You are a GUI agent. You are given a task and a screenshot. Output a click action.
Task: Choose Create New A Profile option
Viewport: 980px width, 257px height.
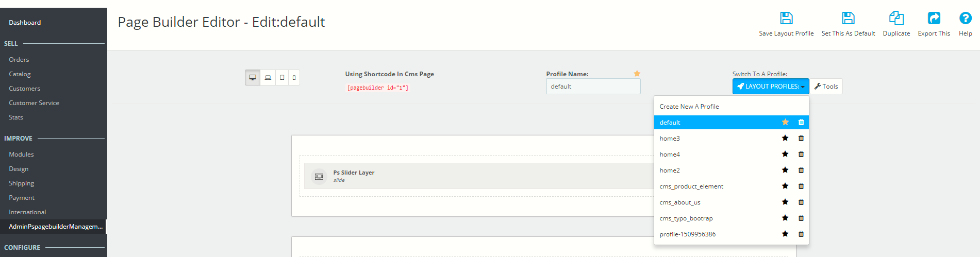pos(689,107)
